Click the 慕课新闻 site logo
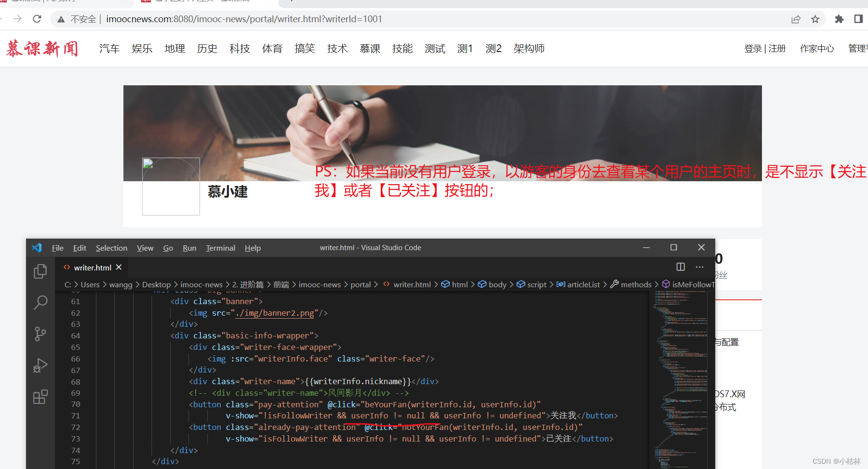 pyautogui.click(x=42, y=49)
